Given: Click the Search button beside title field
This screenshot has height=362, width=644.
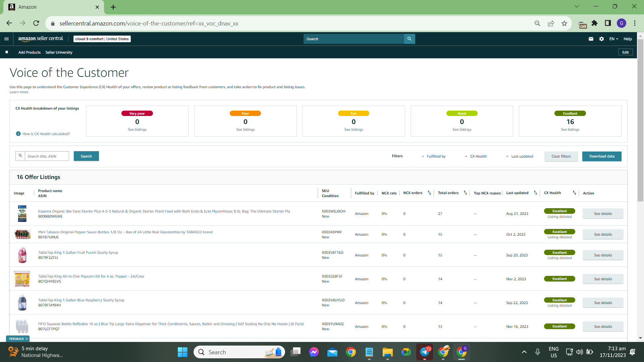Looking at the screenshot, I should tap(86, 156).
